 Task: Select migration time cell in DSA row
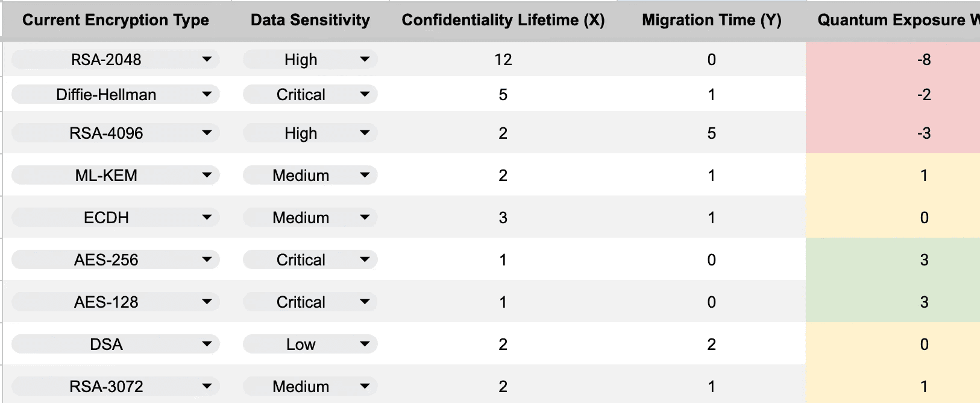coord(712,344)
